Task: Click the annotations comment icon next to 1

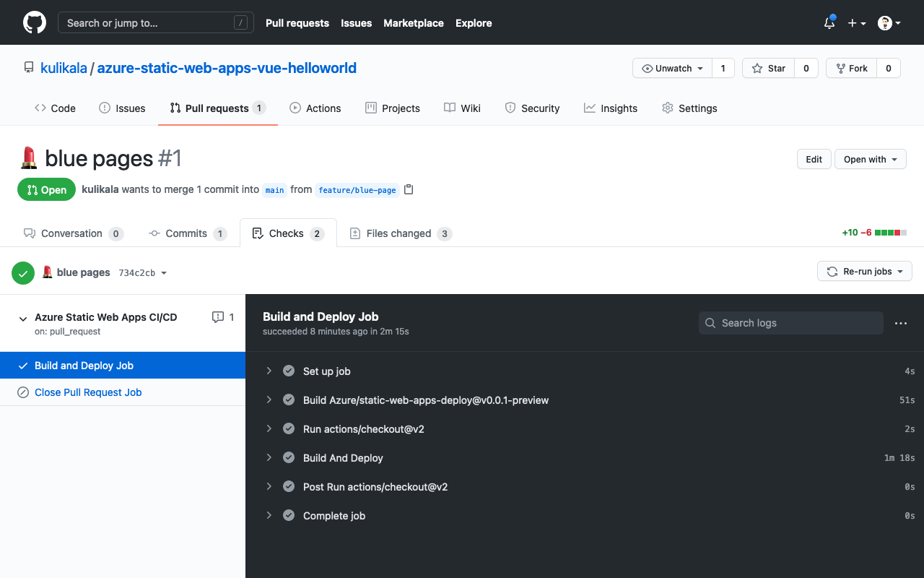Action: click(218, 316)
